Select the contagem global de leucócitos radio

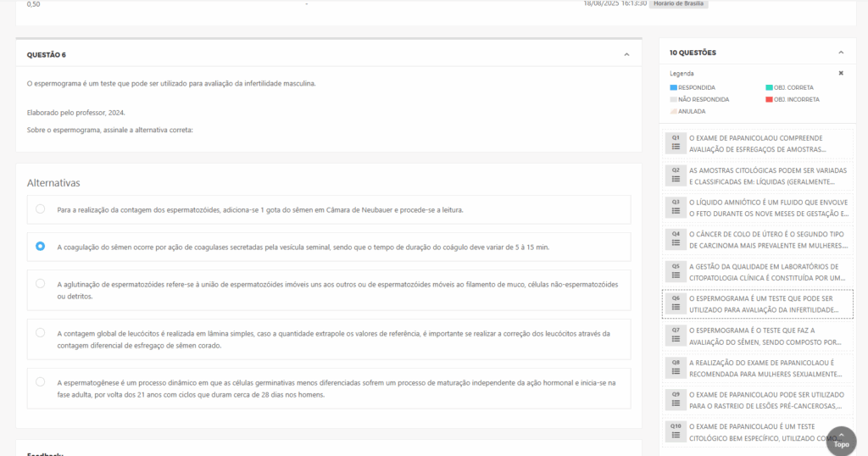click(41, 333)
